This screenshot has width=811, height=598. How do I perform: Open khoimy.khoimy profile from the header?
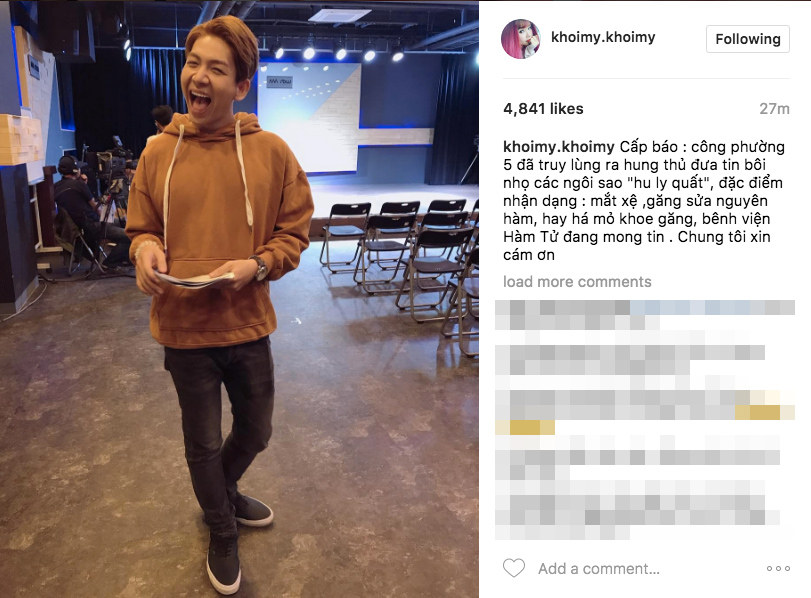603,37
